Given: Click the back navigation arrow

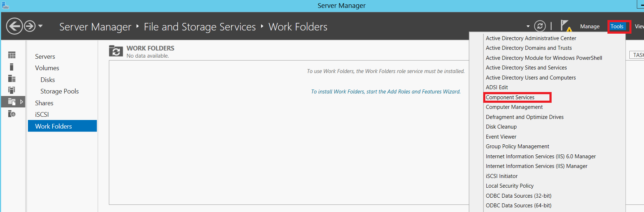Looking at the screenshot, I should [14, 26].
